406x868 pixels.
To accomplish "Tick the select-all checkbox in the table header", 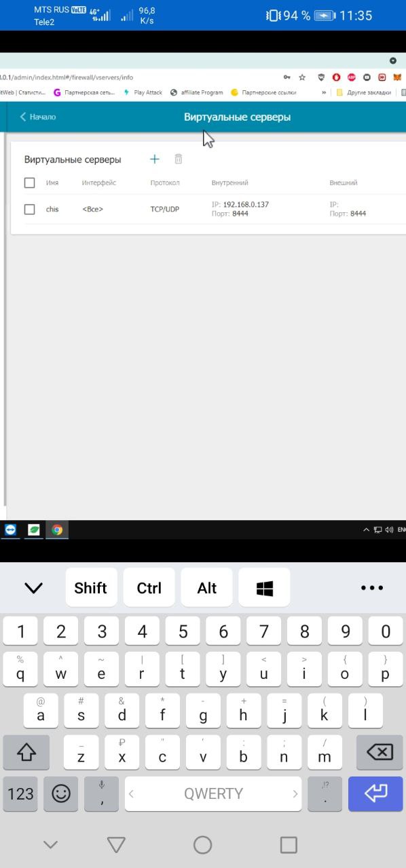I will point(29,182).
